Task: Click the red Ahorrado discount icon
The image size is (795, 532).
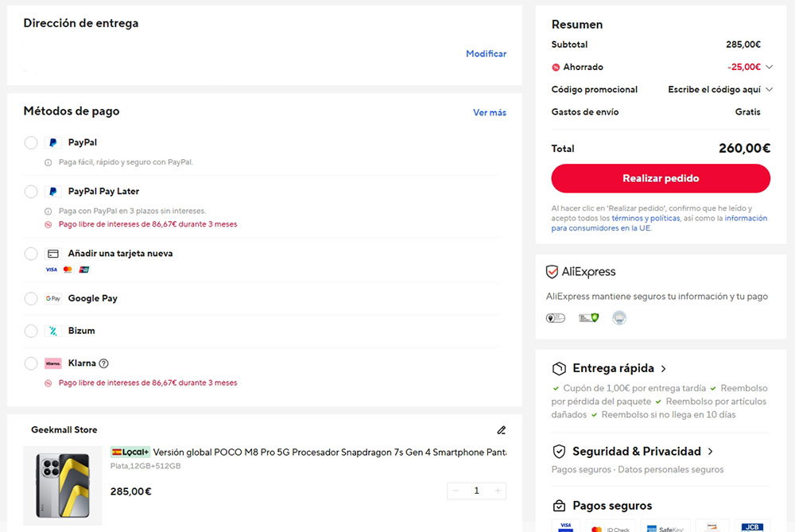Action: [x=556, y=67]
